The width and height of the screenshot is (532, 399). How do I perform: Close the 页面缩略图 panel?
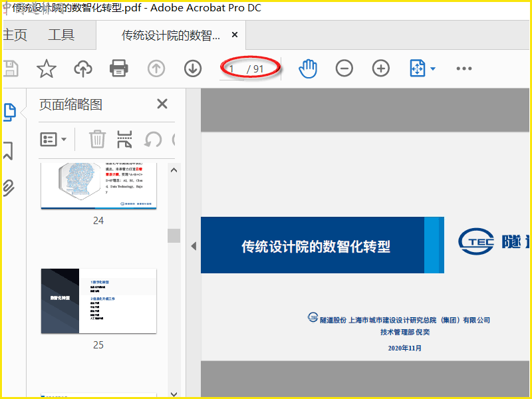tap(162, 104)
